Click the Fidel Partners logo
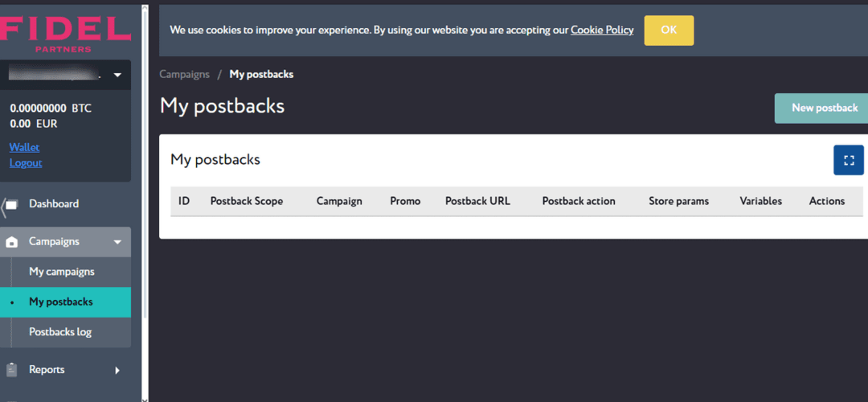868x402 pixels. tap(65, 32)
